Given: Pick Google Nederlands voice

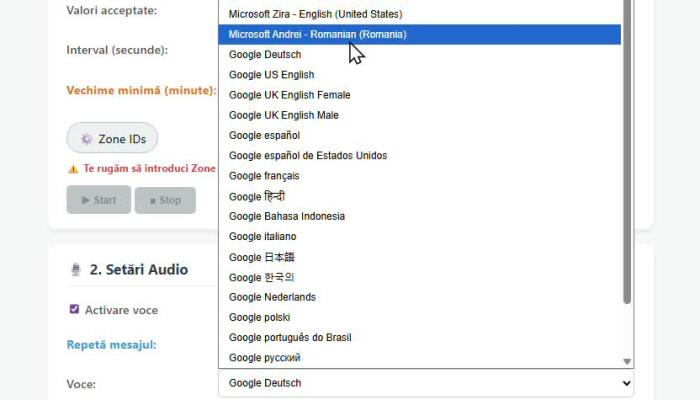Looking at the screenshot, I should [x=420, y=297].
